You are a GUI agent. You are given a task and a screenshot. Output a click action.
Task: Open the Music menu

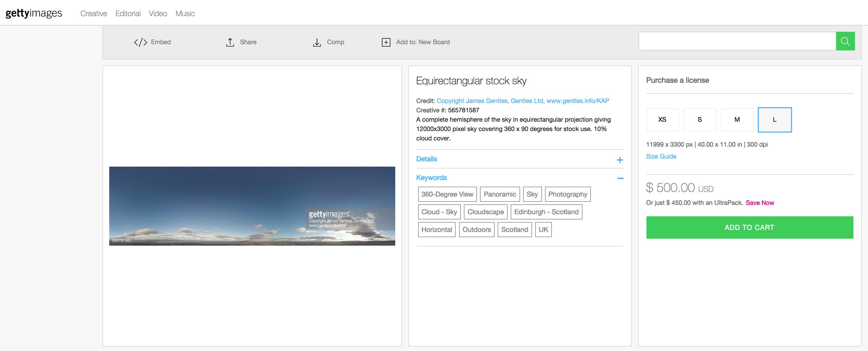tap(185, 14)
